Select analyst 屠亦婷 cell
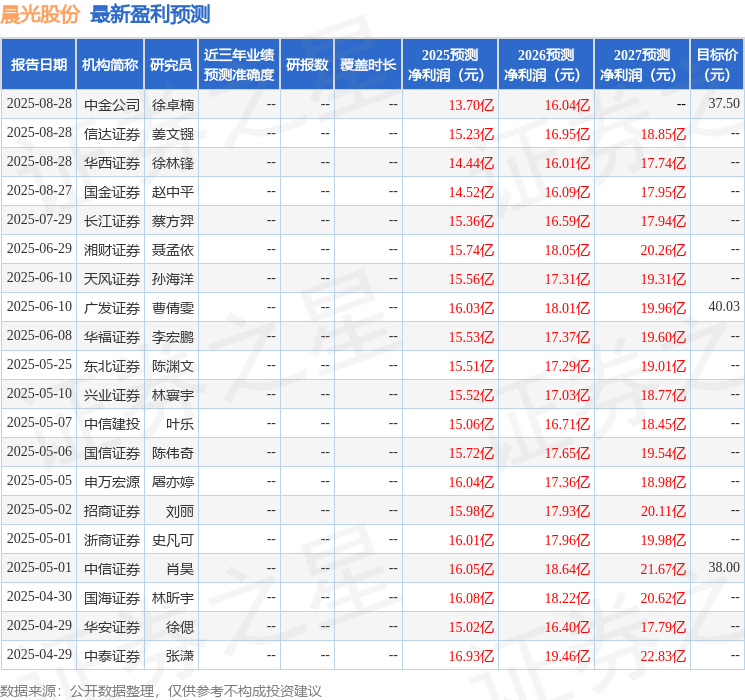 pyautogui.click(x=172, y=481)
